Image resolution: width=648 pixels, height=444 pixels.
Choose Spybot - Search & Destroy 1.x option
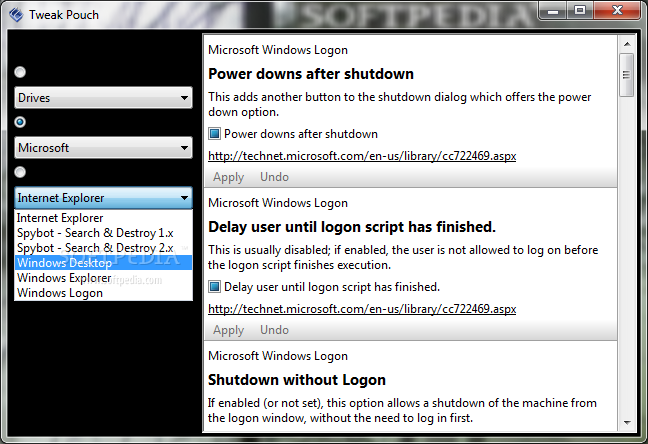103,233
